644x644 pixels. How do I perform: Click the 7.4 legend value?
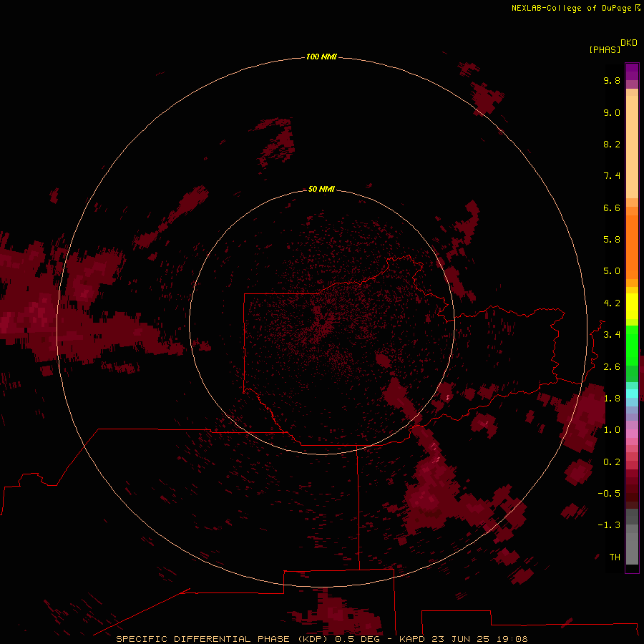(612, 176)
